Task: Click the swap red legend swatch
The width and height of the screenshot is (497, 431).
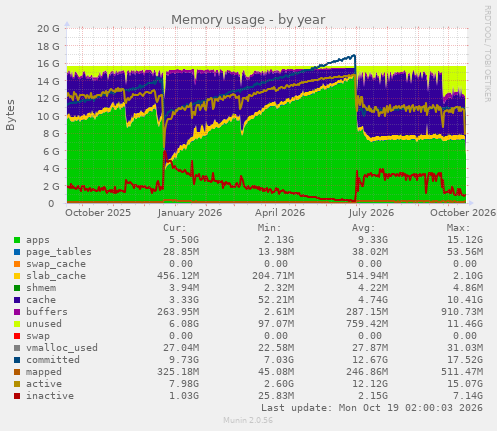Action: click(17, 336)
